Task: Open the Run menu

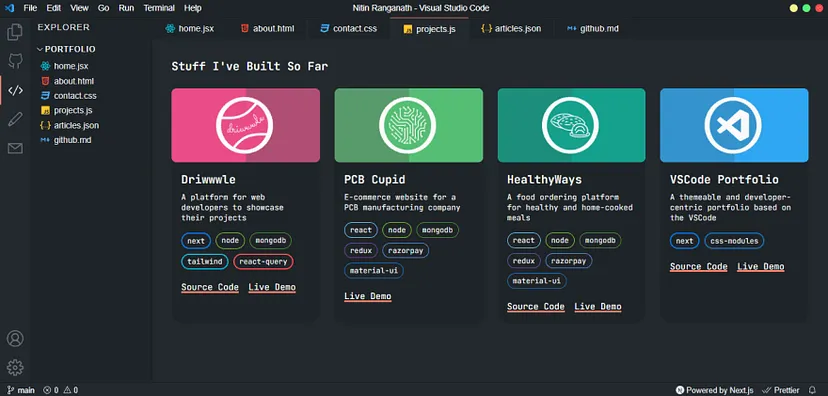Action: click(x=126, y=8)
